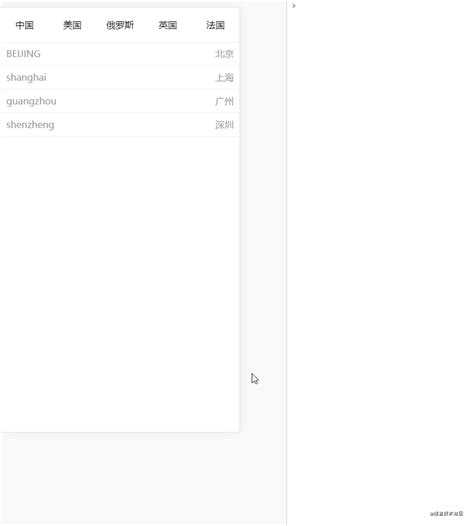Select the 中国 tab
This screenshot has height=526, width=474.
coord(24,25)
